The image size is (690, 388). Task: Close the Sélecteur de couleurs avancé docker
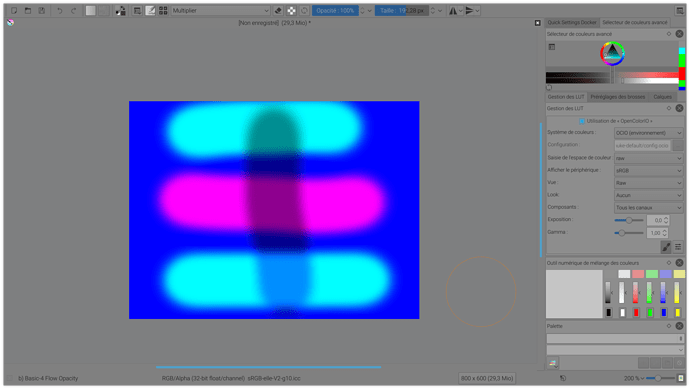click(679, 34)
